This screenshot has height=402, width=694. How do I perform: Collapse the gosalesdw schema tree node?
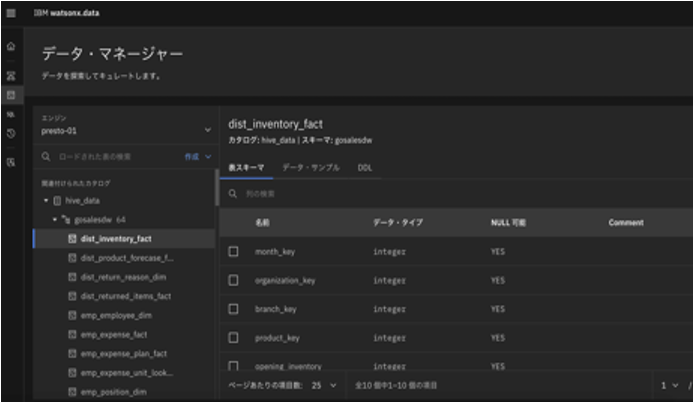(54, 219)
